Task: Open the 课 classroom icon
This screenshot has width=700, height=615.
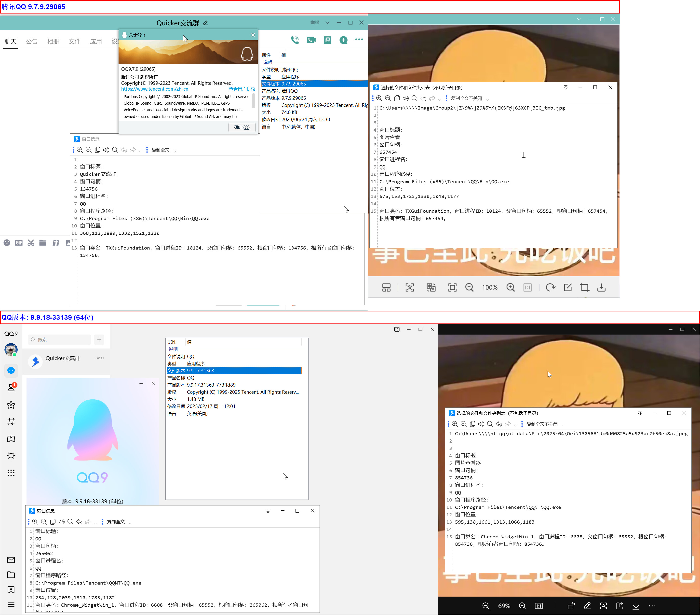Action: 327,40
